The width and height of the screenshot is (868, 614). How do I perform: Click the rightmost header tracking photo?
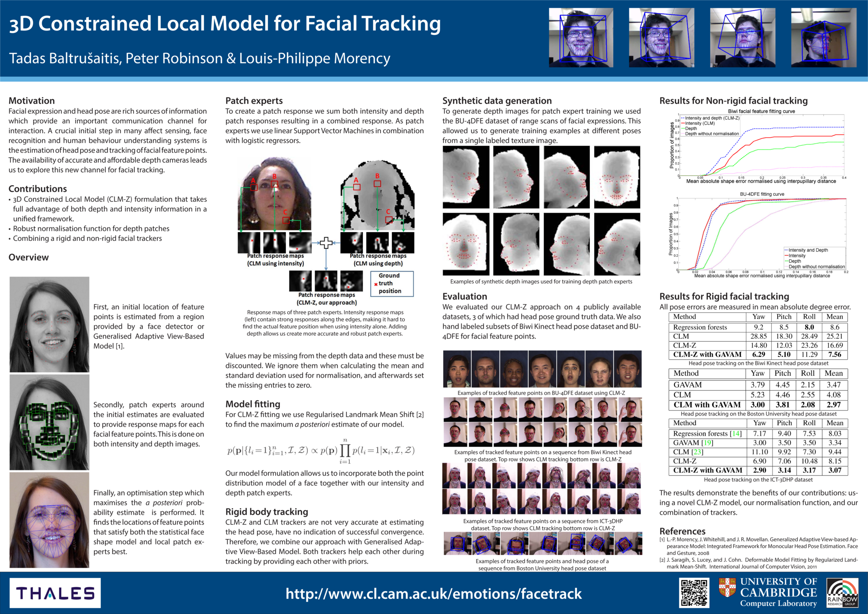pyautogui.click(x=823, y=38)
